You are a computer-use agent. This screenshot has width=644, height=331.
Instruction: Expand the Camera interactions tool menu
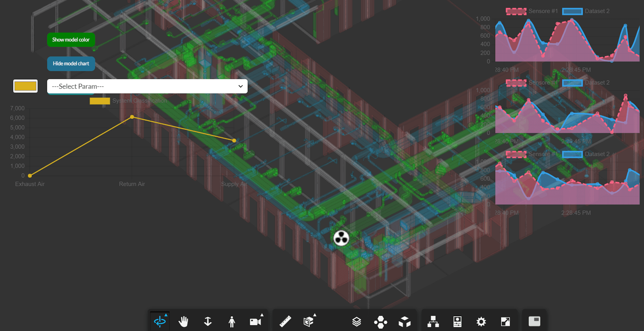pos(256,322)
